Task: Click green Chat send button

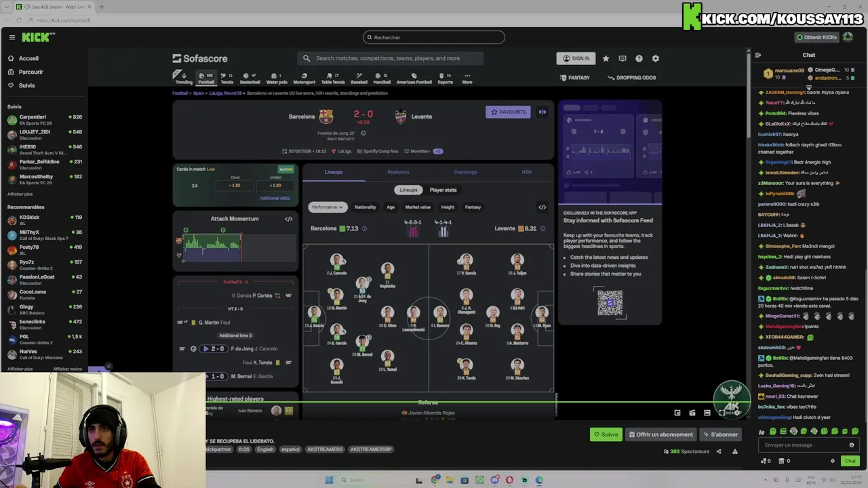Action: pos(850,461)
